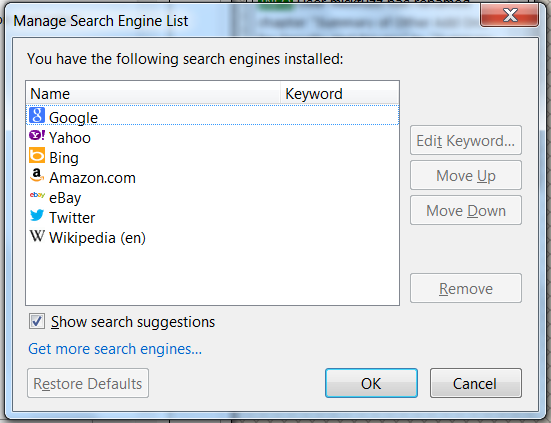Select the Bing orange icon

click(x=37, y=155)
